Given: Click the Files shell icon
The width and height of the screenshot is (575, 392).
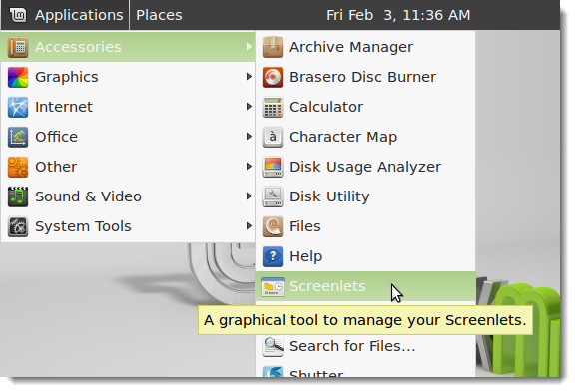Looking at the screenshot, I should click(x=273, y=226).
